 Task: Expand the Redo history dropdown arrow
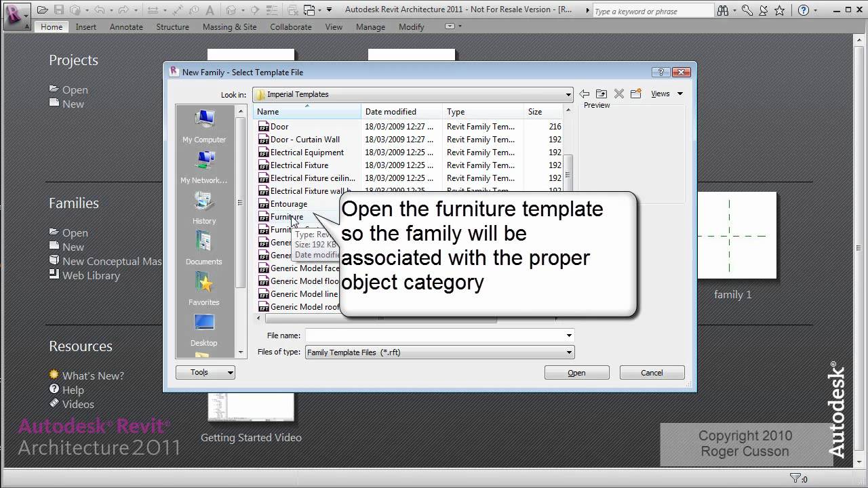(x=136, y=10)
